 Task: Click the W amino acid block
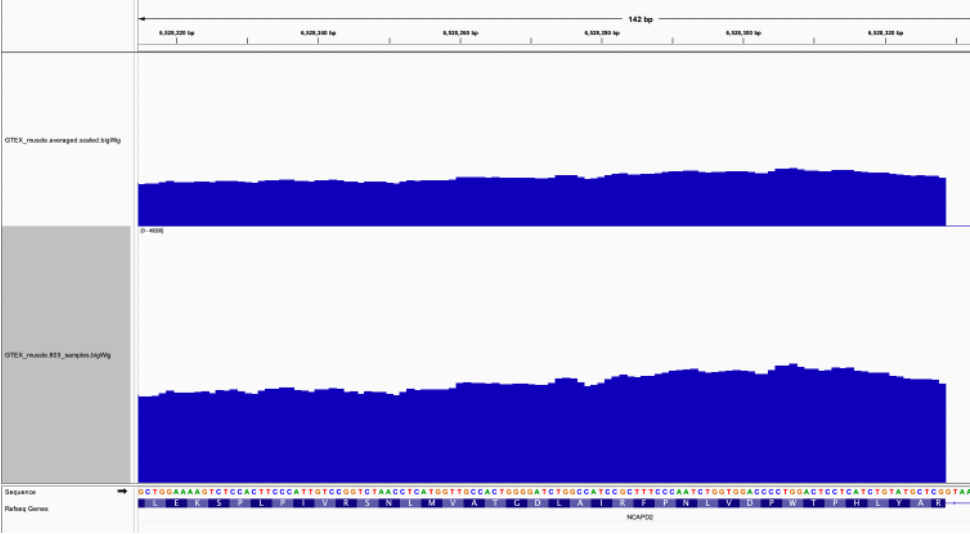(792, 503)
